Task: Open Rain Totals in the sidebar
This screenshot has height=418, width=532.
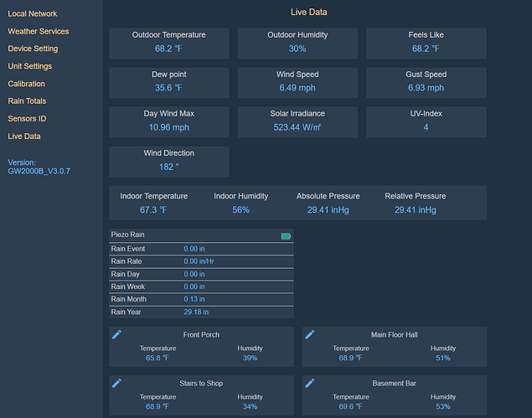Action: (x=28, y=101)
